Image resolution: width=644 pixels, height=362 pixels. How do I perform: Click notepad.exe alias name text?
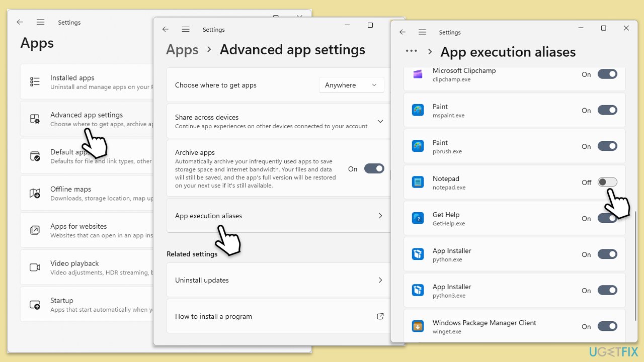[449, 188]
